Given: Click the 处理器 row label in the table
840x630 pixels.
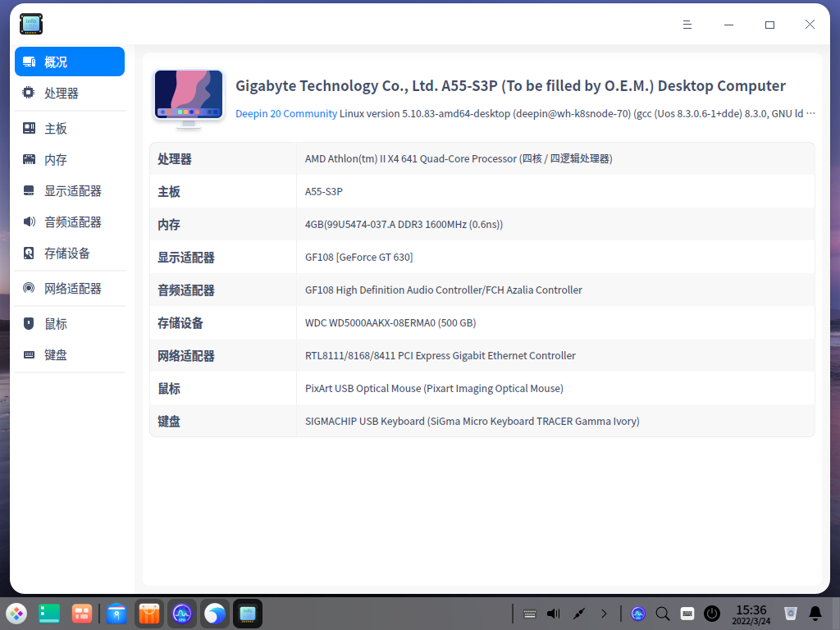Looking at the screenshot, I should pyautogui.click(x=175, y=159).
